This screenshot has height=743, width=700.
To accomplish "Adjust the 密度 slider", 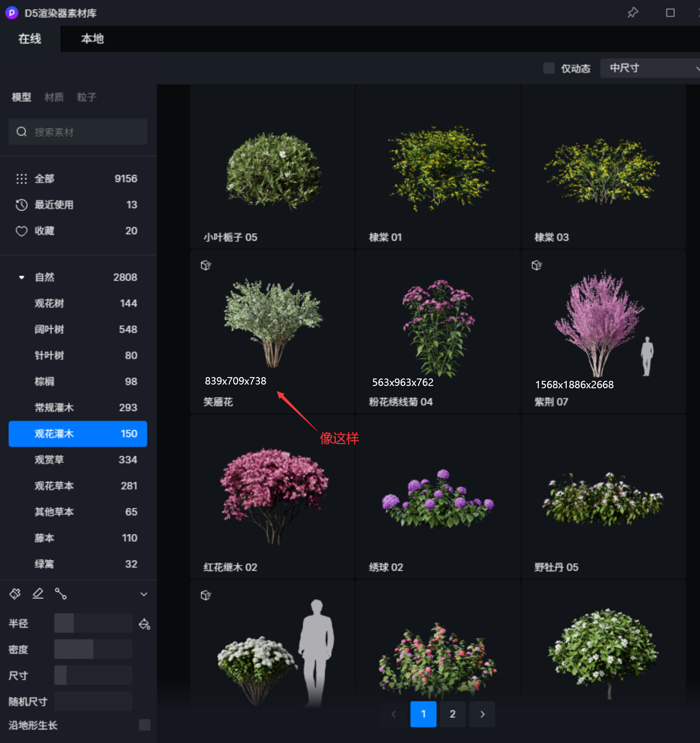I will click(x=93, y=649).
